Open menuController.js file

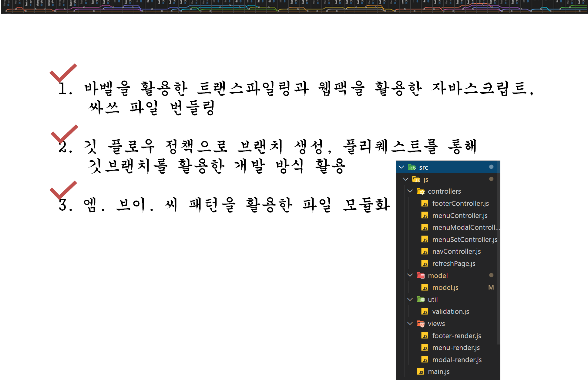(x=460, y=215)
